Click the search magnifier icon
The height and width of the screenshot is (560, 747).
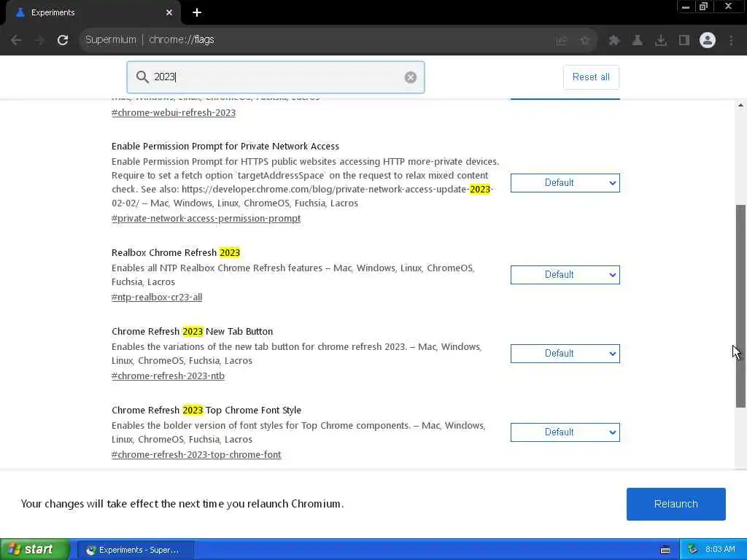[x=142, y=77]
